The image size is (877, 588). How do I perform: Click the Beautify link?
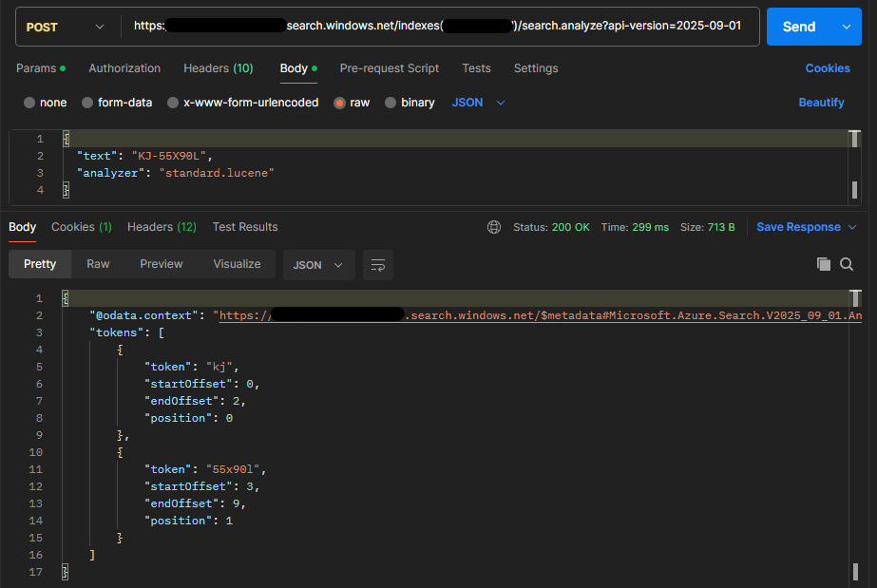pyautogui.click(x=821, y=103)
